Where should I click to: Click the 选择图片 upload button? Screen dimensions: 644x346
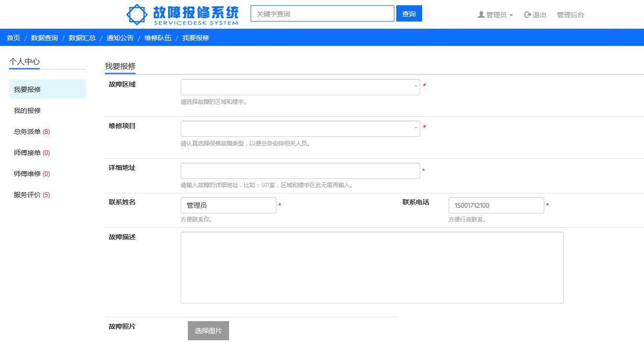tap(208, 331)
